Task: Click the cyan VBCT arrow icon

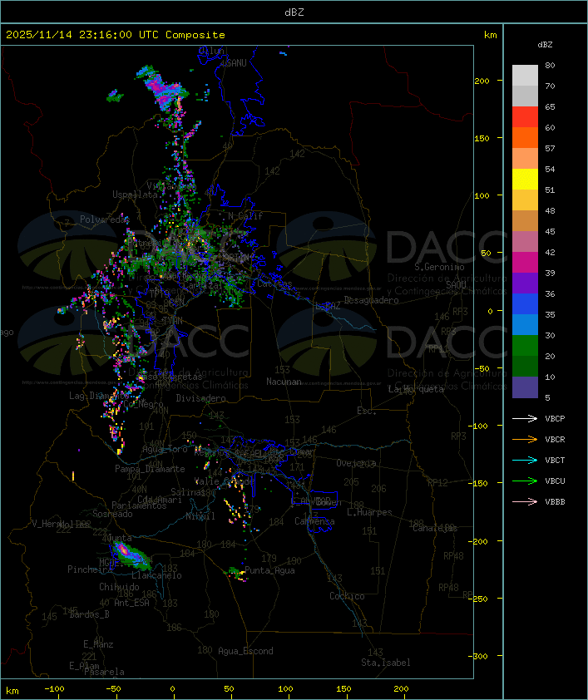Action: pos(525,461)
